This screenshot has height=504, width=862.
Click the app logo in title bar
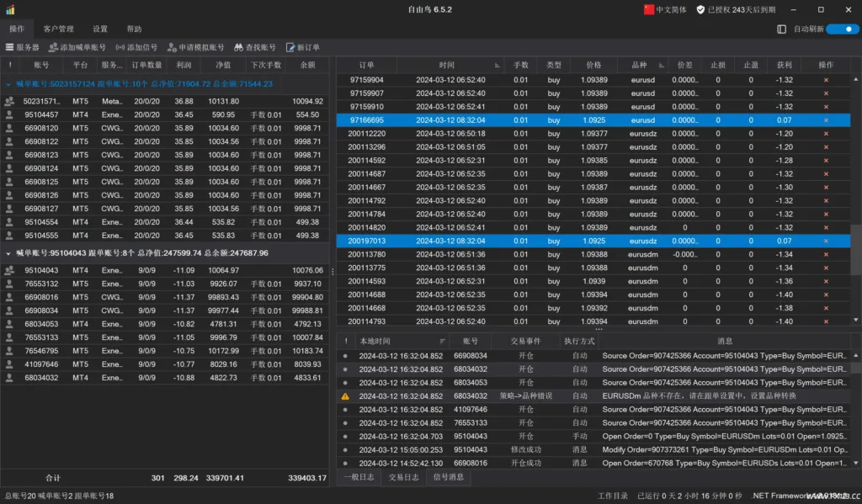tap(10, 9)
